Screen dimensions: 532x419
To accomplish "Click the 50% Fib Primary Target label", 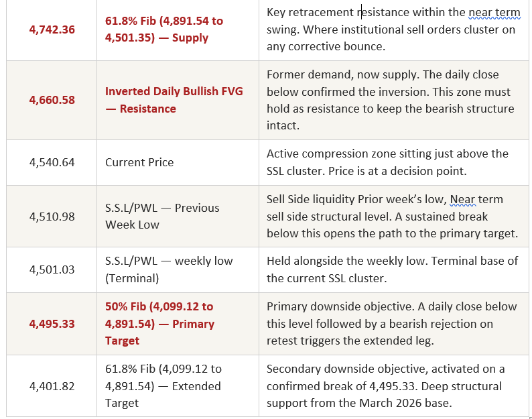I will [x=159, y=324].
